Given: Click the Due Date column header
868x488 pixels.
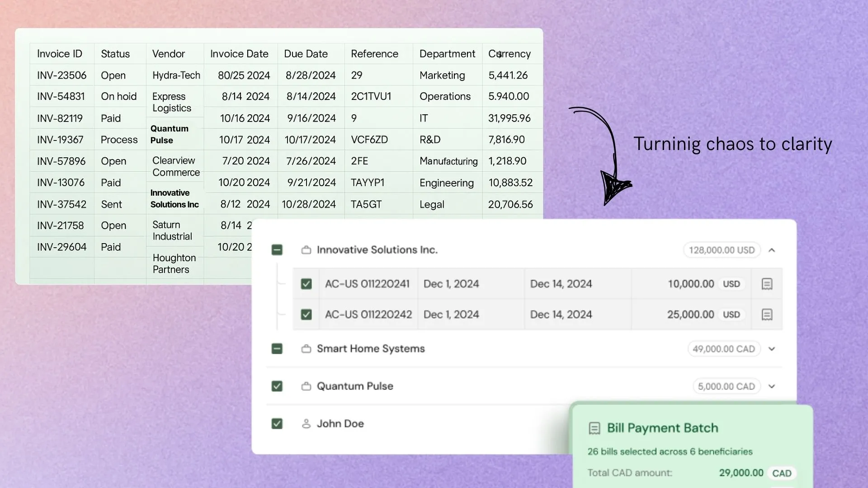Looking at the screenshot, I should click(306, 54).
